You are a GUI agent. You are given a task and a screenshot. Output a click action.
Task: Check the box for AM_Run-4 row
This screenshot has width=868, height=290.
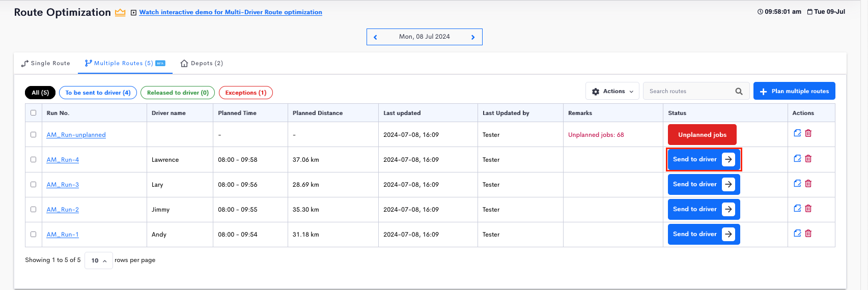(x=34, y=160)
